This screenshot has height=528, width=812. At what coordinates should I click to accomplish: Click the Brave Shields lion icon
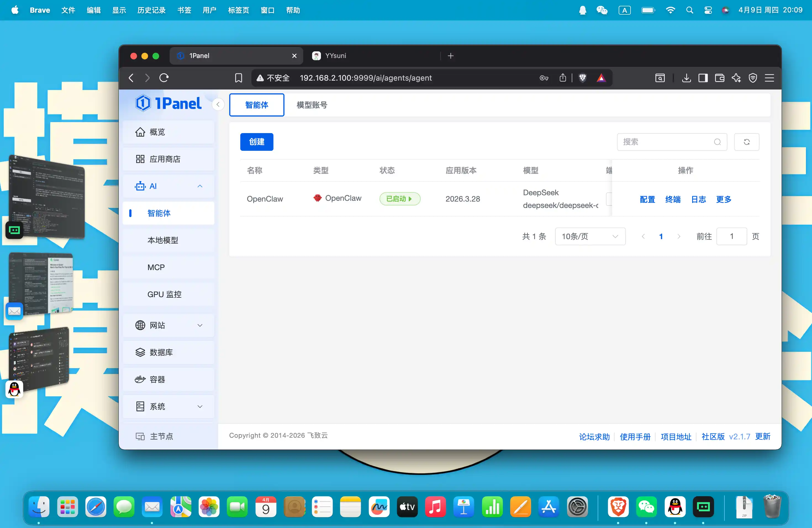click(582, 78)
